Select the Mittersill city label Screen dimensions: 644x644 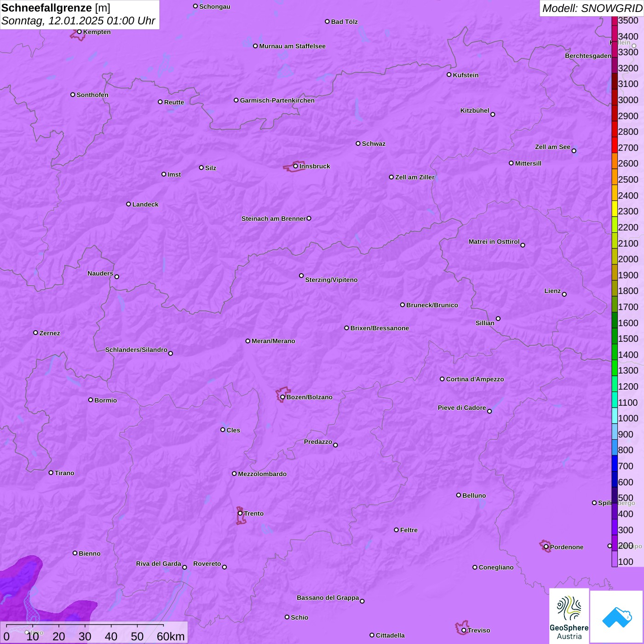coord(528,163)
